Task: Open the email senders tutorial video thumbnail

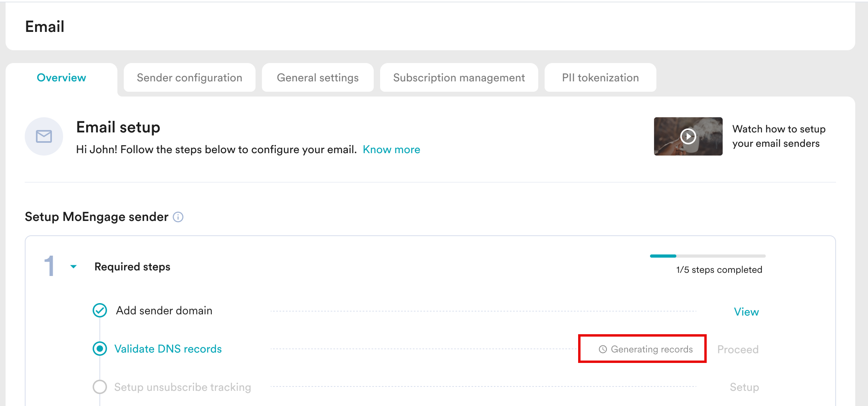Action: coord(688,136)
